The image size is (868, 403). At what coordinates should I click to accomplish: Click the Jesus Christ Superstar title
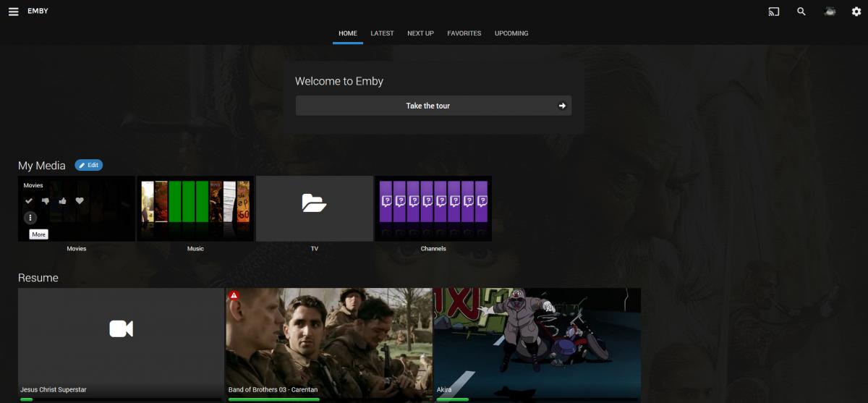[54, 390]
